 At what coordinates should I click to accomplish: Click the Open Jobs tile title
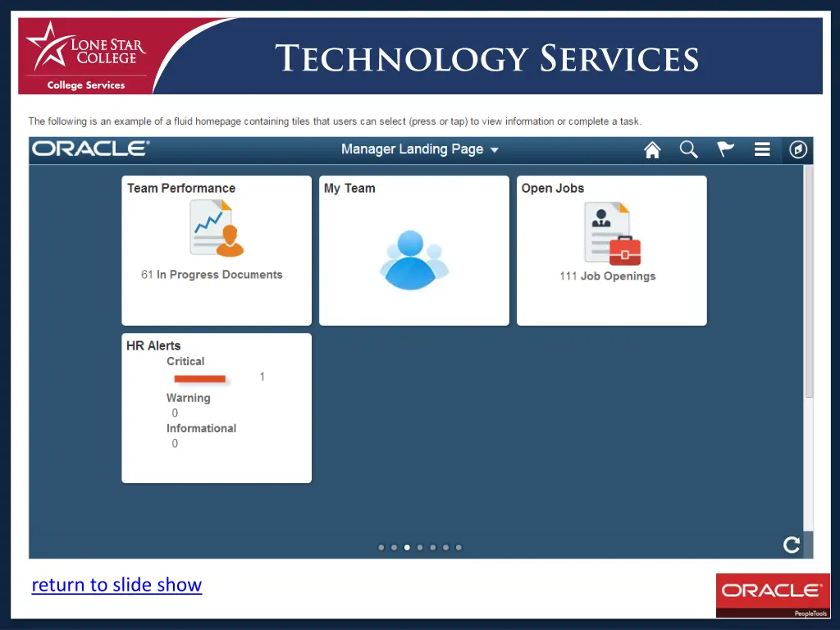[552, 188]
